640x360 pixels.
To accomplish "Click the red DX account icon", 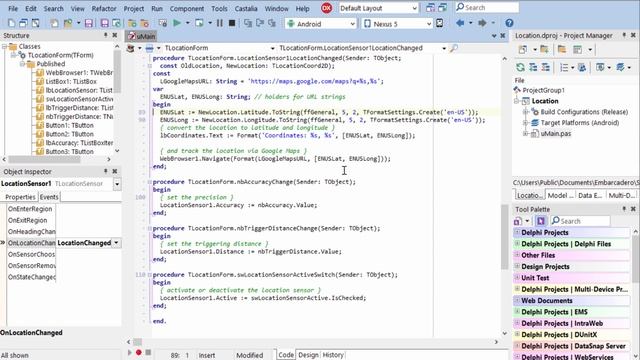I will tap(327, 8).
